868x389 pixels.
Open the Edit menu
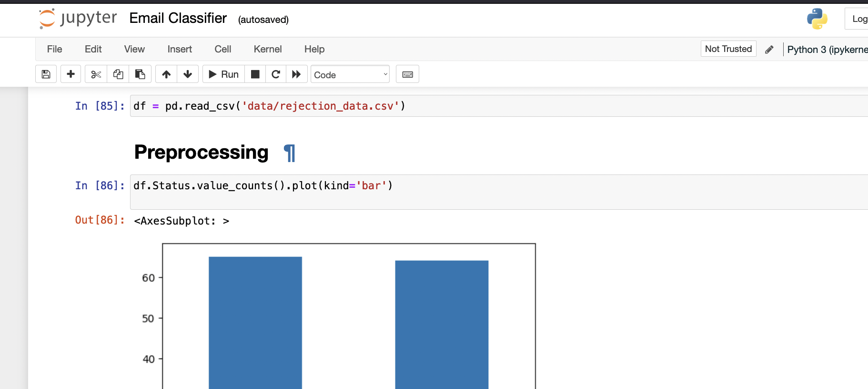coord(93,49)
